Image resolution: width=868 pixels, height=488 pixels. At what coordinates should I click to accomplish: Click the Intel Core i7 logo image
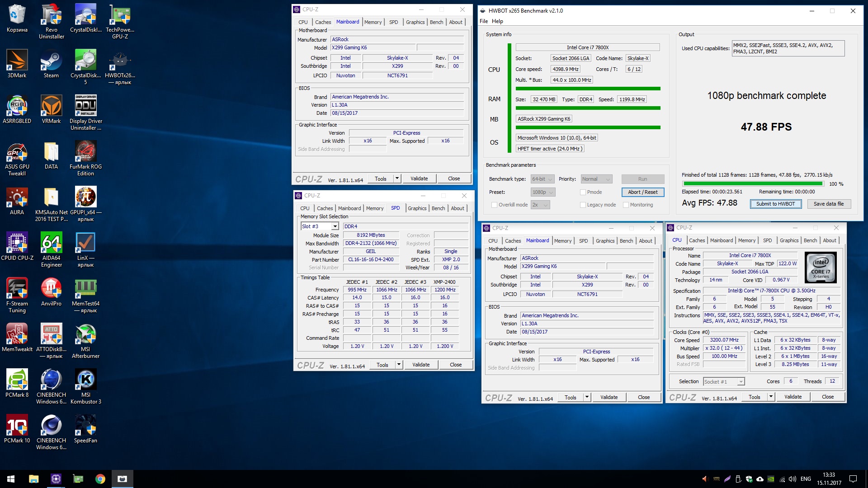tap(821, 267)
